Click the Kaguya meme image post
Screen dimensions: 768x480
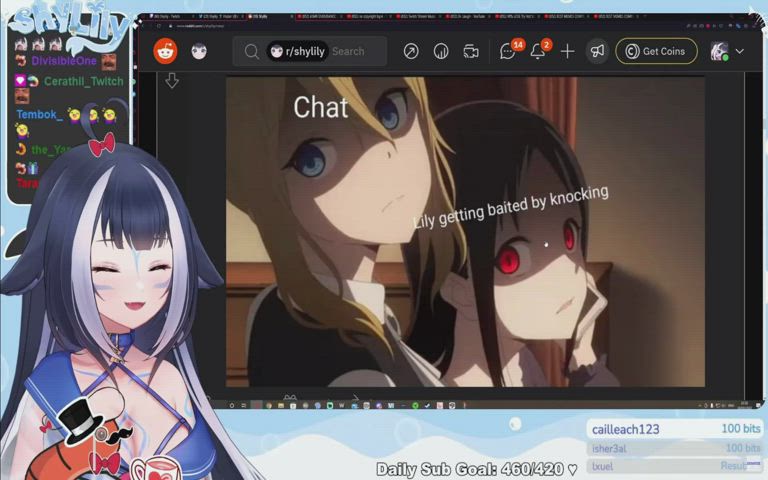465,232
